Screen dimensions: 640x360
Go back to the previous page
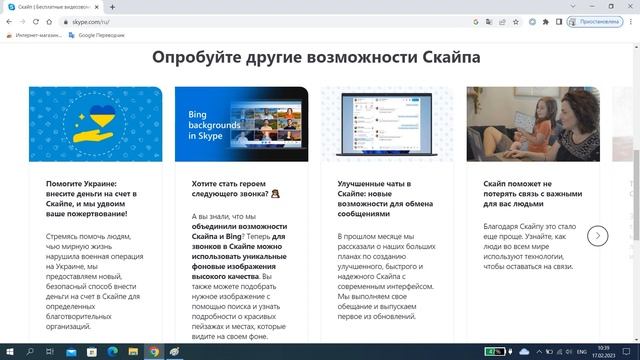(9, 22)
